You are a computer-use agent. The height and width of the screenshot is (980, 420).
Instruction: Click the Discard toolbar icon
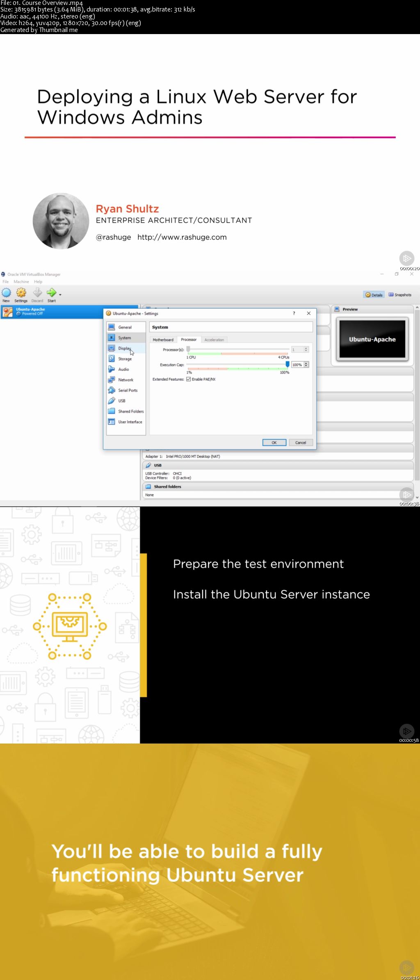37,295
